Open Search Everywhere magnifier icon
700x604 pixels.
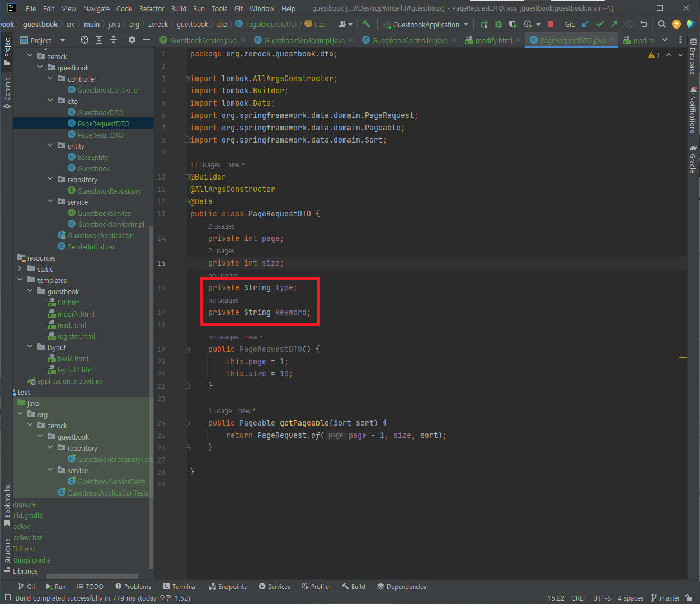[661, 24]
